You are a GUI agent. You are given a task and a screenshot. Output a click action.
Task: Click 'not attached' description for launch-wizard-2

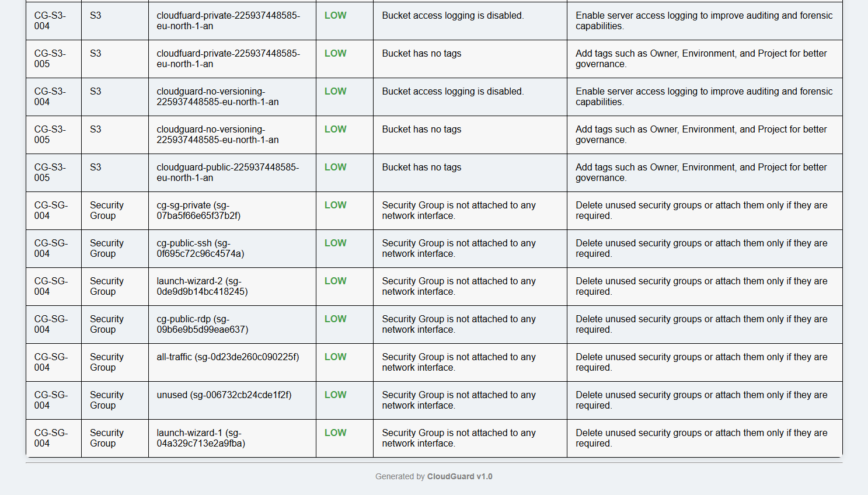click(459, 286)
